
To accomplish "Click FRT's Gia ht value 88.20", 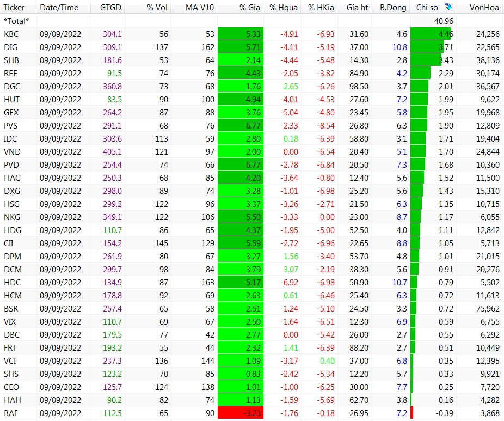I will pyautogui.click(x=359, y=348).
